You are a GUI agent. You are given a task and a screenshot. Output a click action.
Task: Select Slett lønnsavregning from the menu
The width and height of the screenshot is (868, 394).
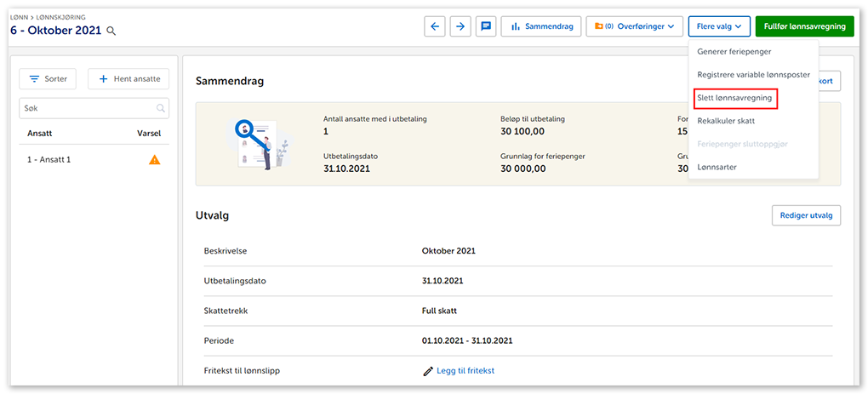734,98
